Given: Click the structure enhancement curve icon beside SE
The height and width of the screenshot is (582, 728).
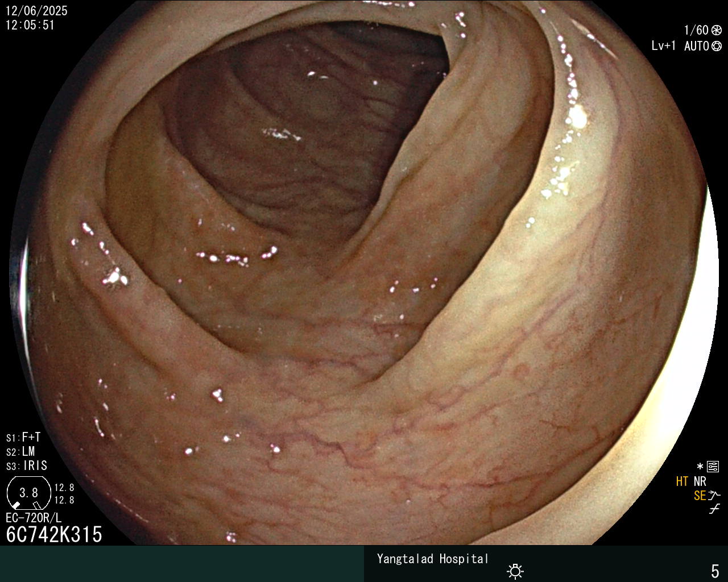Looking at the screenshot, I should coord(714,495).
